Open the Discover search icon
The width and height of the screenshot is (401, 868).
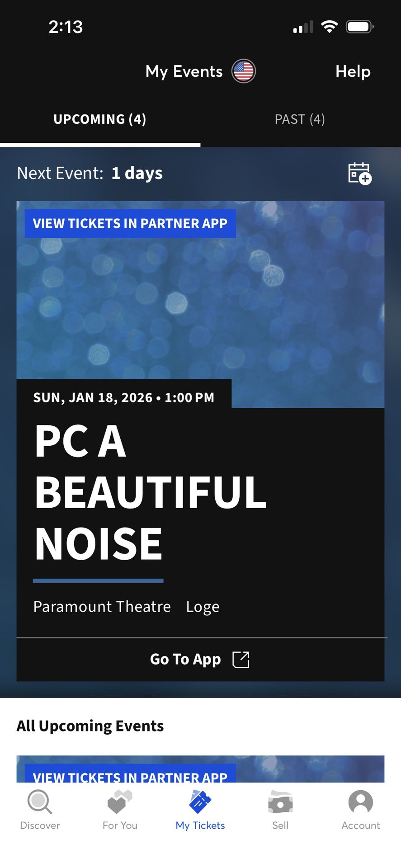click(40, 802)
